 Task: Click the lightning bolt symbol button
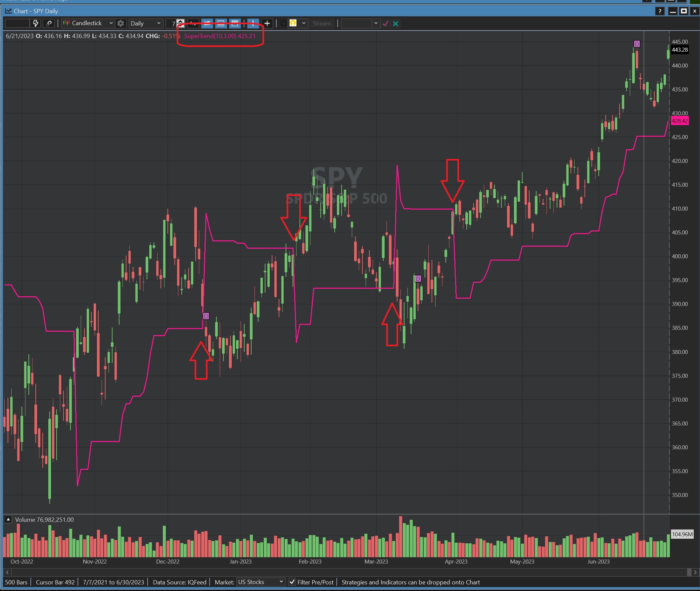(35, 23)
